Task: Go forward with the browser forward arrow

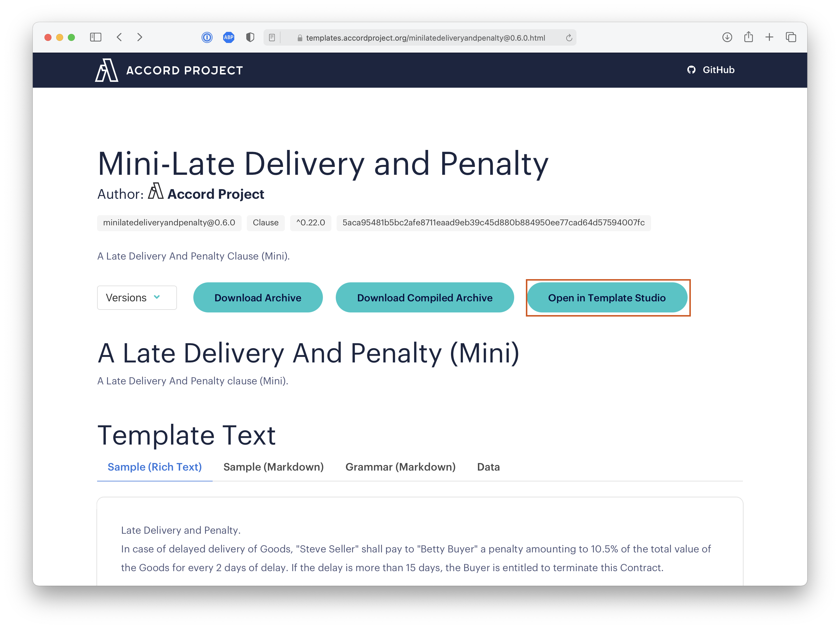Action: point(140,37)
